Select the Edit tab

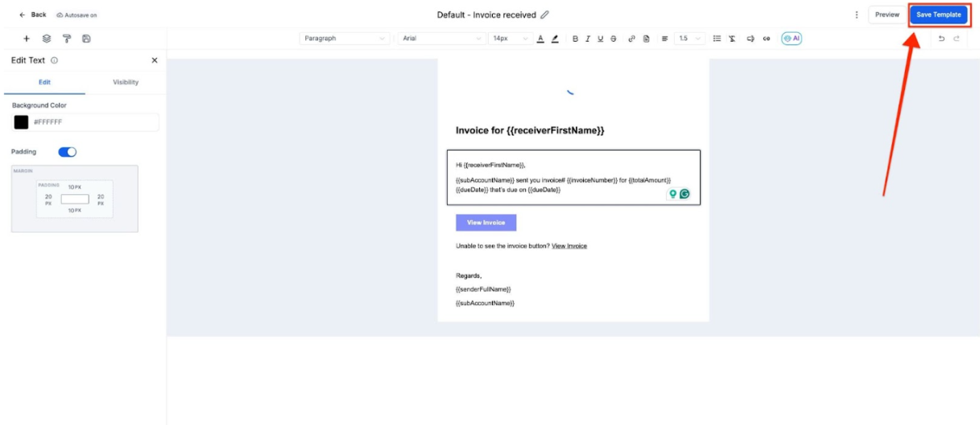pos(45,82)
